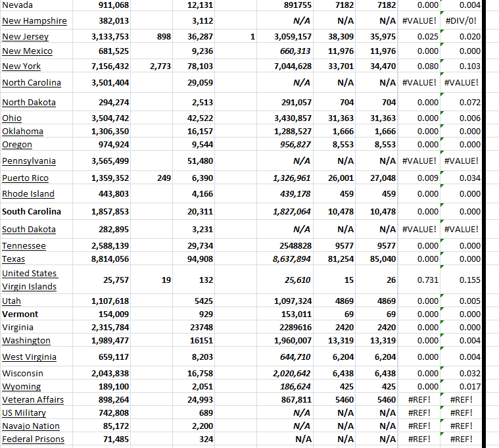The width and height of the screenshot is (499, 448).
Task: Open United States Virgin Islands link
Action: 30,280
